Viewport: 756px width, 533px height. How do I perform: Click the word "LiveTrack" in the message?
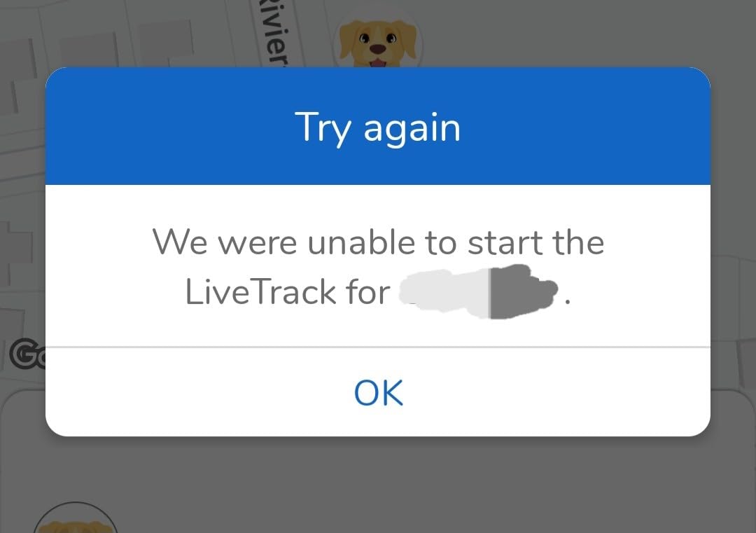(260, 291)
